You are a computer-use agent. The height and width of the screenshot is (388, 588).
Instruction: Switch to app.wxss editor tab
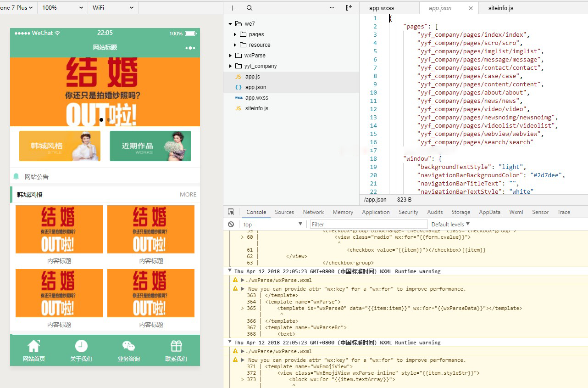click(x=382, y=8)
